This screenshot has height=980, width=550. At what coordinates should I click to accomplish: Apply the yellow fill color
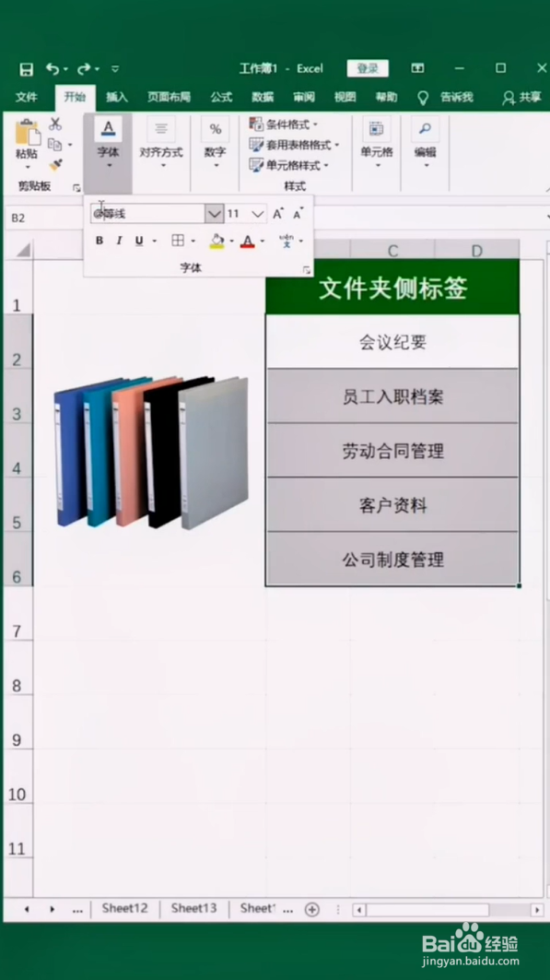click(x=216, y=242)
